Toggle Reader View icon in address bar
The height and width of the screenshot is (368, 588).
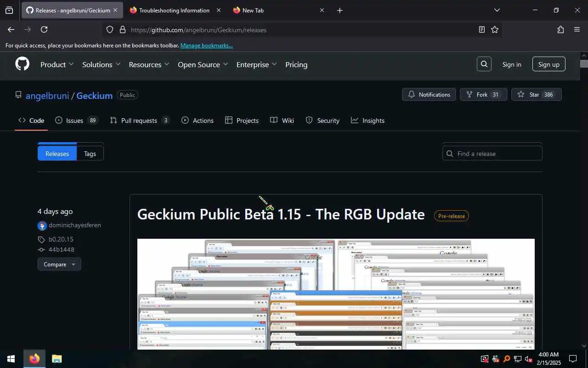tap(481, 29)
